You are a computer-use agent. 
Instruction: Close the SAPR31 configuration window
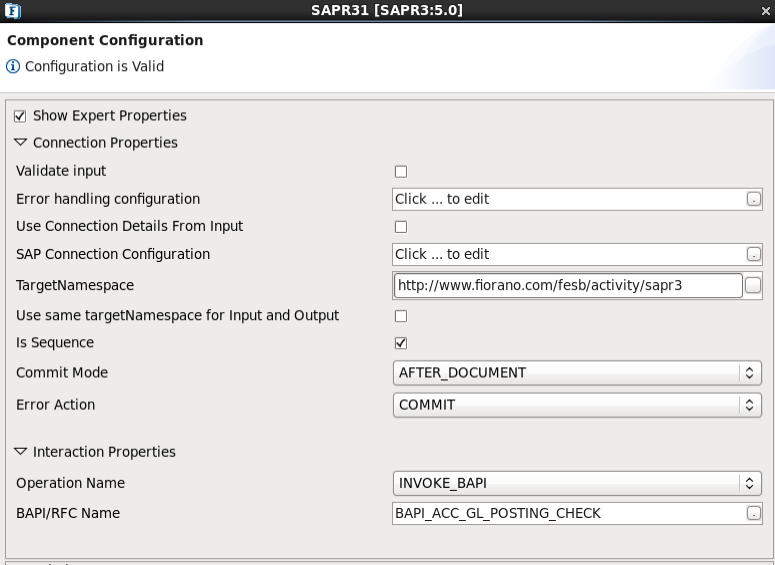765,11
